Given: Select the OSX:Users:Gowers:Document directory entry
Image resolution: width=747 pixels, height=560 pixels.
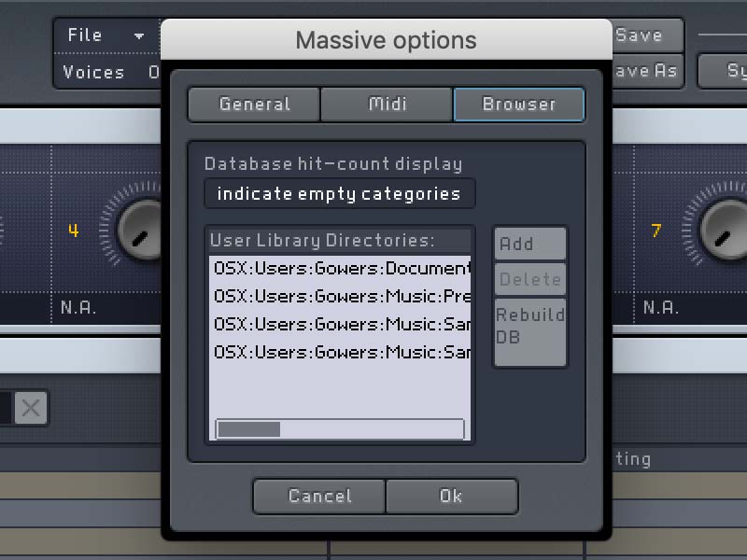Looking at the screenshot, I should tap(340, 269).
